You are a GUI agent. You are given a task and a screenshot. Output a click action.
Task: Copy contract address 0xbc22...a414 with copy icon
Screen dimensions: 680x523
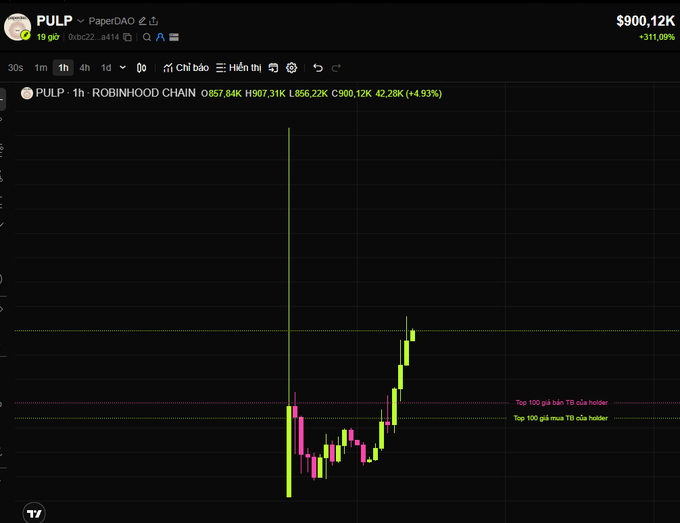[128, 37]
